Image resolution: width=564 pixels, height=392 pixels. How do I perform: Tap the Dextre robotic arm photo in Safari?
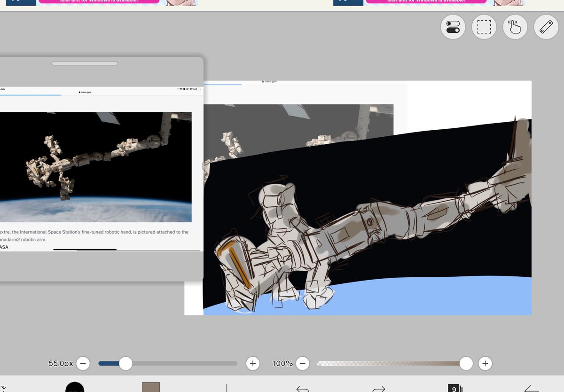pos(96,167)
